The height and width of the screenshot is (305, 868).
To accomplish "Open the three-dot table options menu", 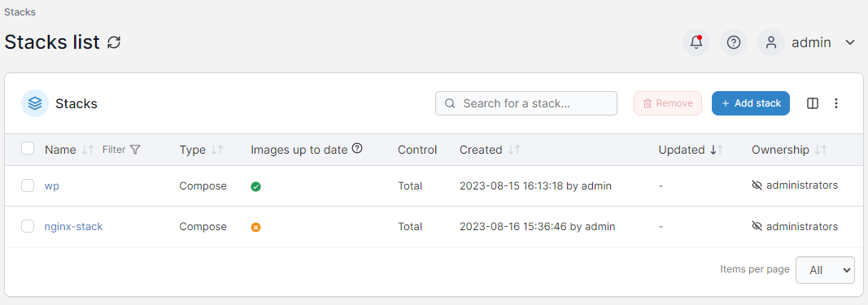I will [836, 103].
